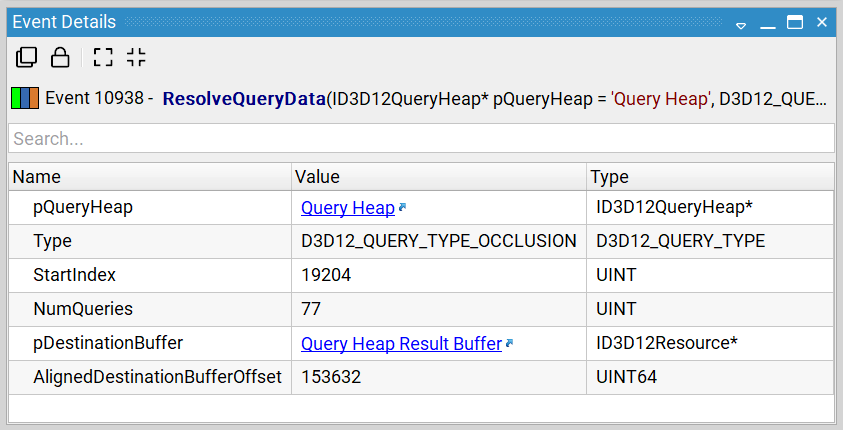Click the arrow icon beside Query Heap Result Buffer
Image resolution: width=843 pixels, height=430 pixels.
click(510, 344)
